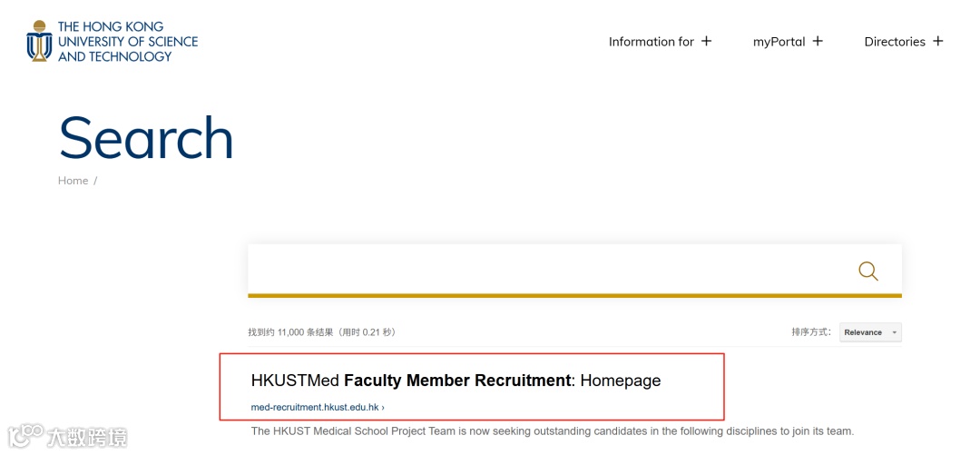Focus the search text input field
This screenshot has height=455, width=980.
click(x=544, y=270)
